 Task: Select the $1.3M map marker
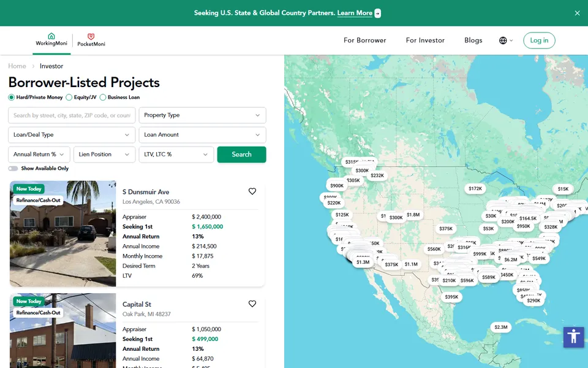click(x=363, y=262)
